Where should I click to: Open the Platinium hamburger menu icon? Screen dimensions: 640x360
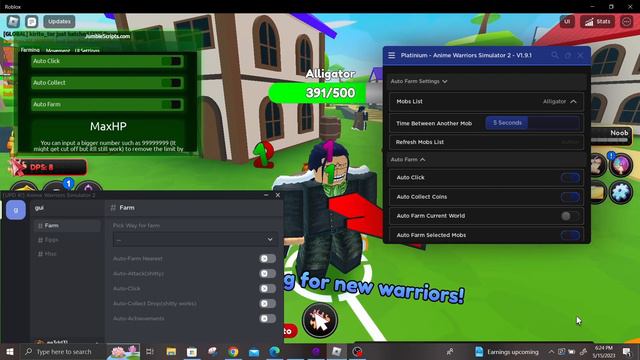tap(391, 55)
